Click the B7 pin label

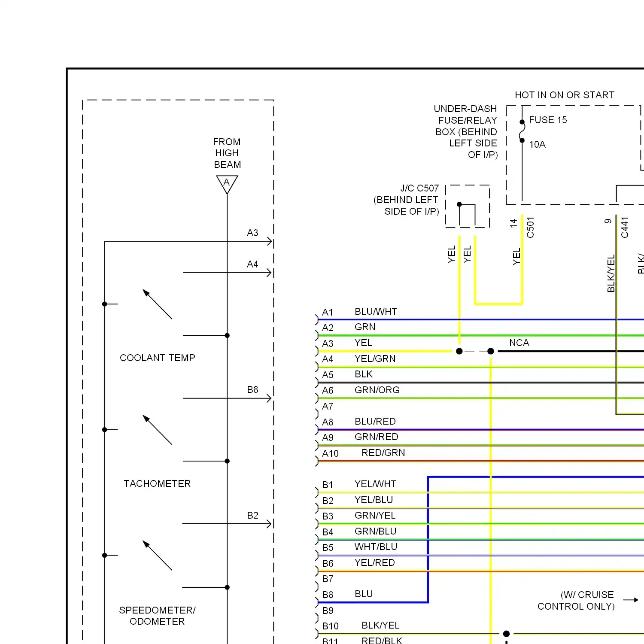(328, 579)
